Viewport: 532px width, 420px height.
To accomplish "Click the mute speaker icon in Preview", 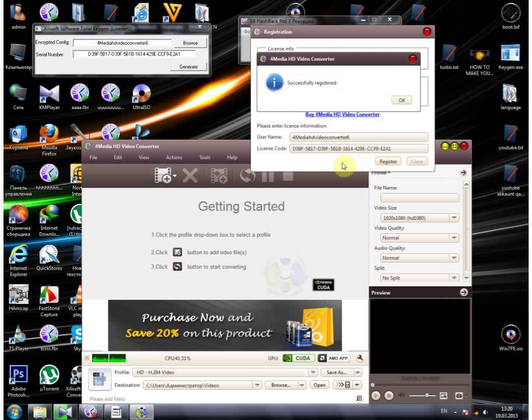I will pos(401,395).
